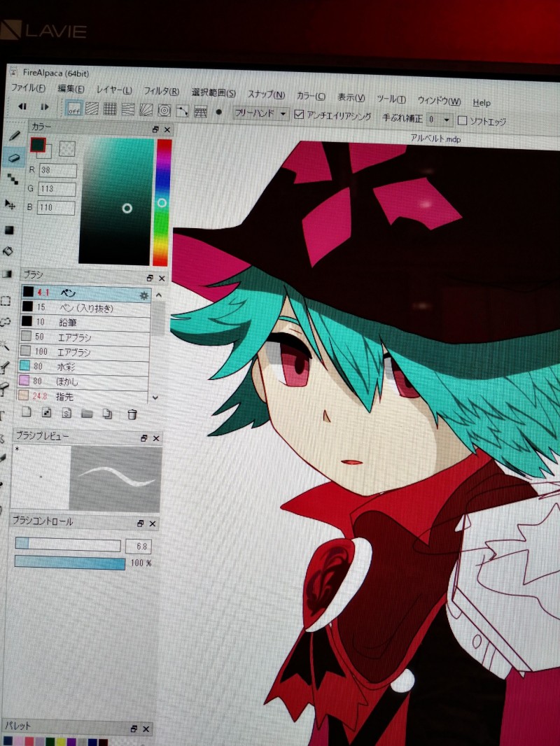
Task: Click the rainbow hue bar
Action: point(162,203)
